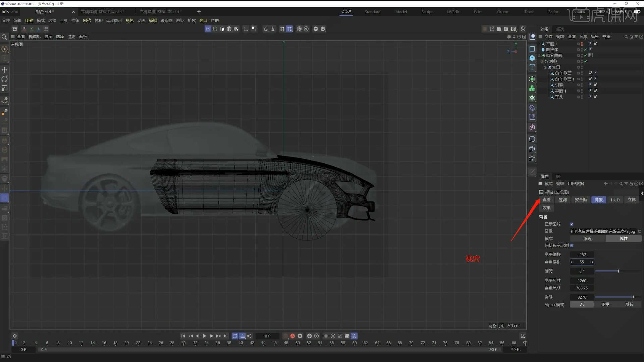Click the Record Active Objects icon
Image resolution: width=644 pixels, height=362 pixels.
coord(286,336)
